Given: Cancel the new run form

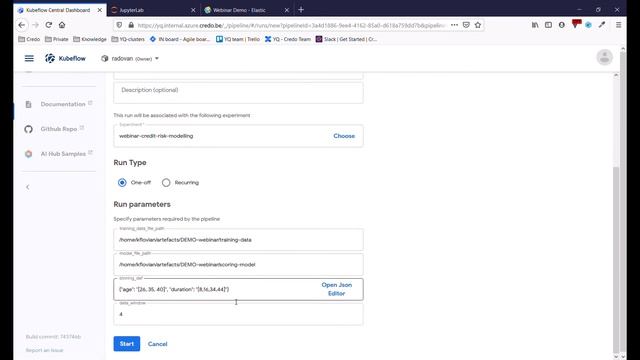Looking at the screenshot, I should [158, 344].
